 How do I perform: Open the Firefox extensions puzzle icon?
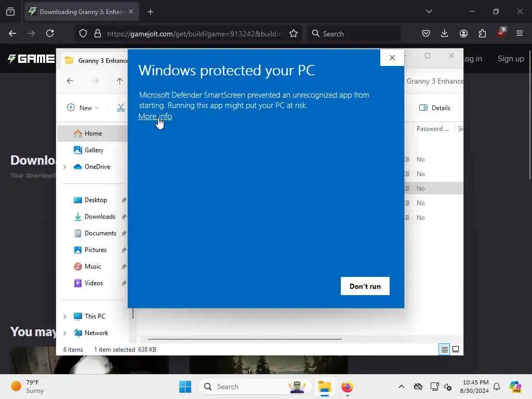(x=482, y=34)
